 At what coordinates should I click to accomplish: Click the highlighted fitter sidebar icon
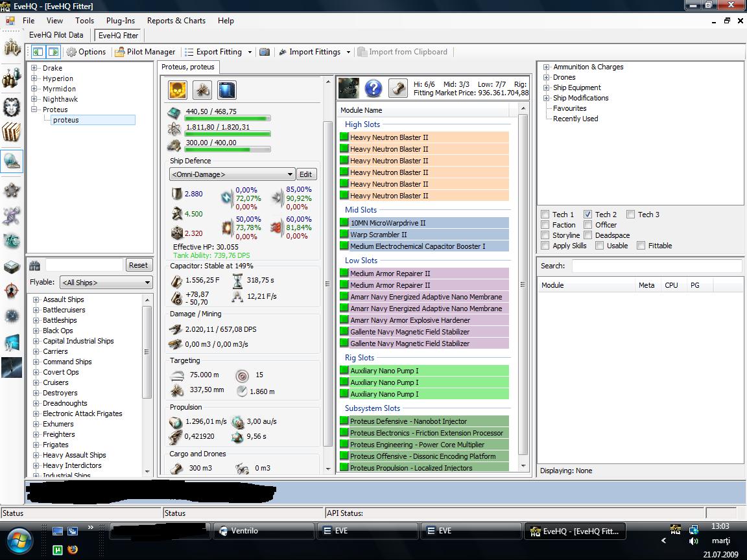pyautogui.click(x=12, y=161)
